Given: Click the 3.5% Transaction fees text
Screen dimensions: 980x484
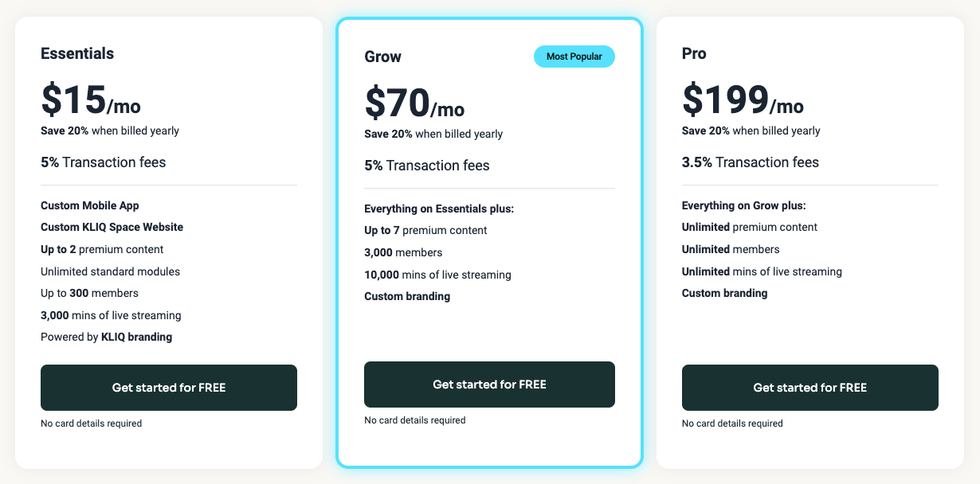Looking at the screenshot, I should click(x=750, y=162).
